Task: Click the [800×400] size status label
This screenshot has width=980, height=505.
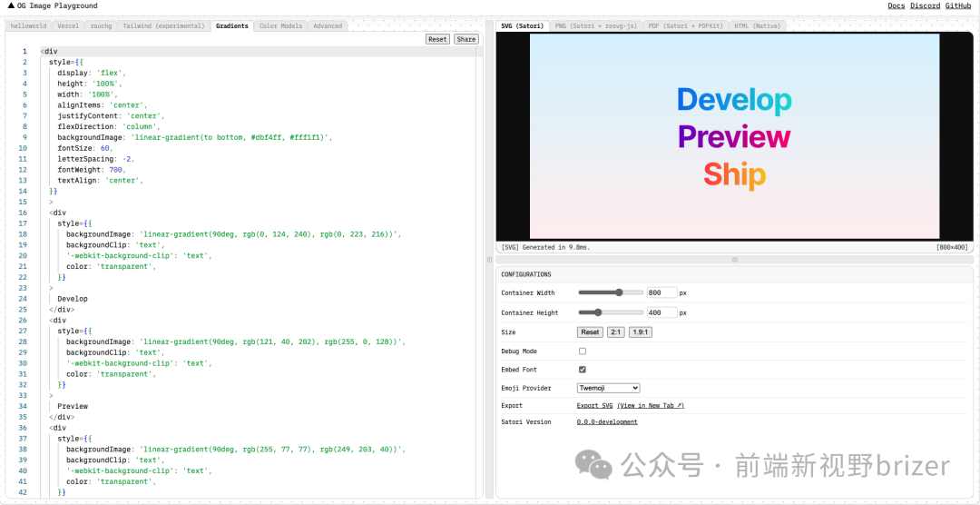Action: pos(951,247)
